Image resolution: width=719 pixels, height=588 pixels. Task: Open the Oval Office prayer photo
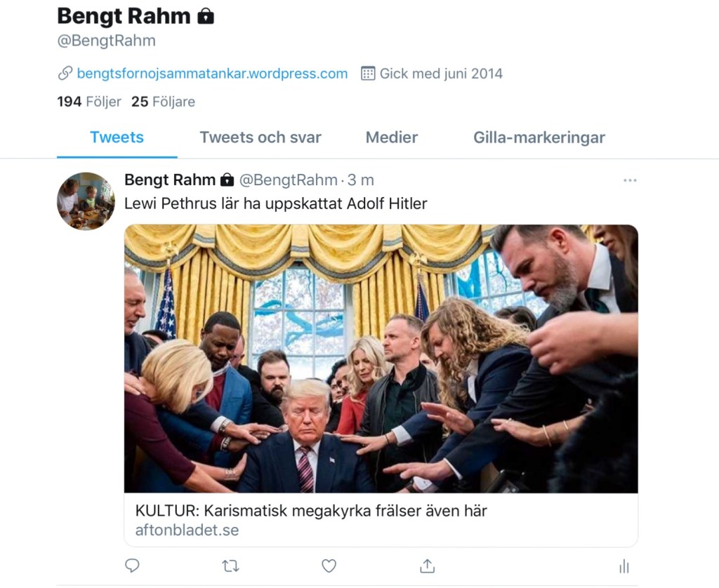click(381, 358)
